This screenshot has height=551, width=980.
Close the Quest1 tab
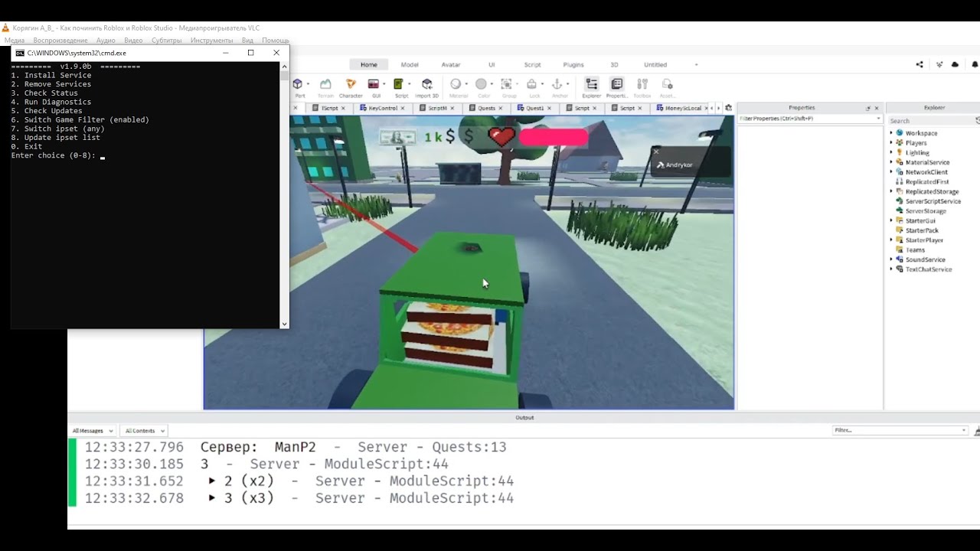[x=550, y=109]
